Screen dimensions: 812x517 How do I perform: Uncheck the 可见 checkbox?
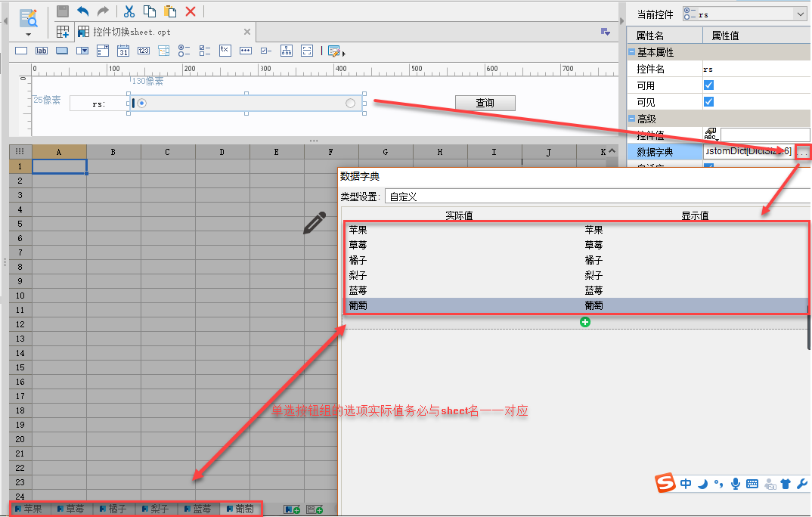tap(709, 102)
